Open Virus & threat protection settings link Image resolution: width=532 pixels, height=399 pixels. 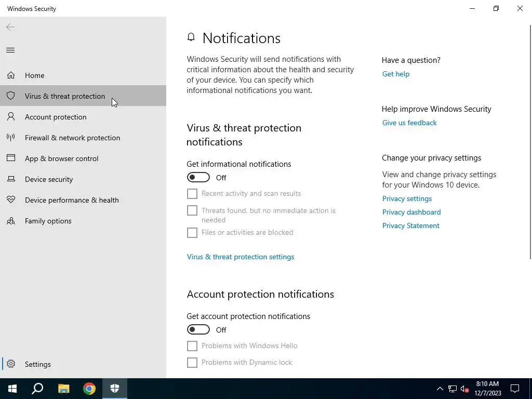click(241, 257)
